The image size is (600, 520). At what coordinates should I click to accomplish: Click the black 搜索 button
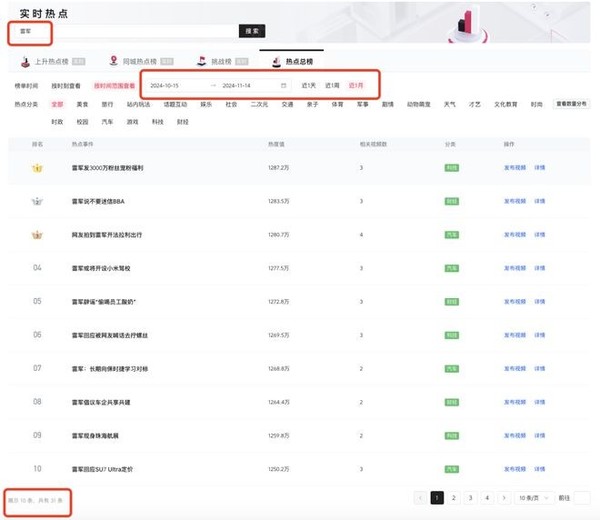[252, 31]
